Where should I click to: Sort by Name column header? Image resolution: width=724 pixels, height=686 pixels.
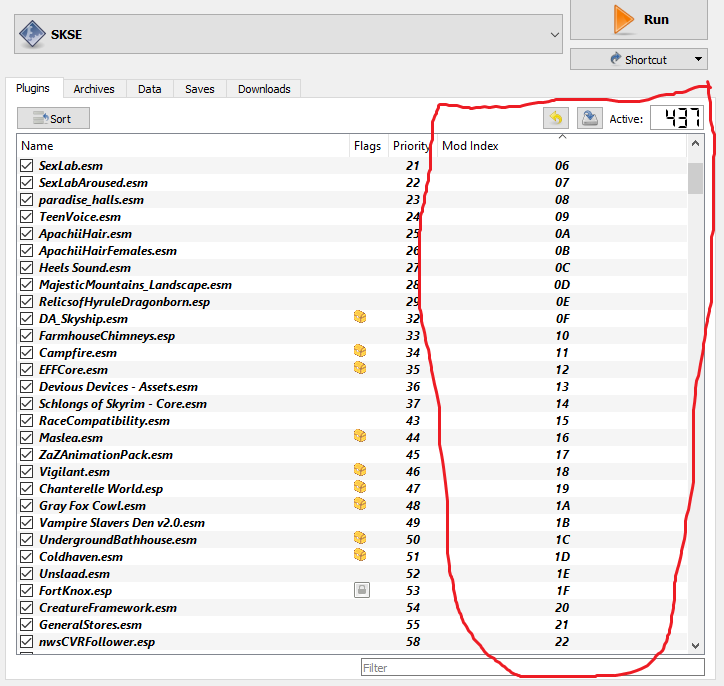pyautogui.click(x=183, y=146)
